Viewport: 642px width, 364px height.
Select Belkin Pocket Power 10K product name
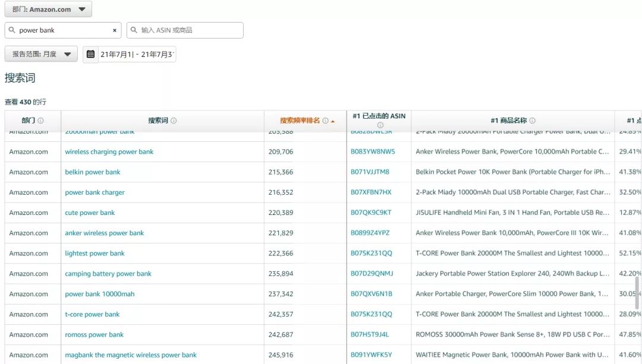pyautogui.click(x=512, y=172)
